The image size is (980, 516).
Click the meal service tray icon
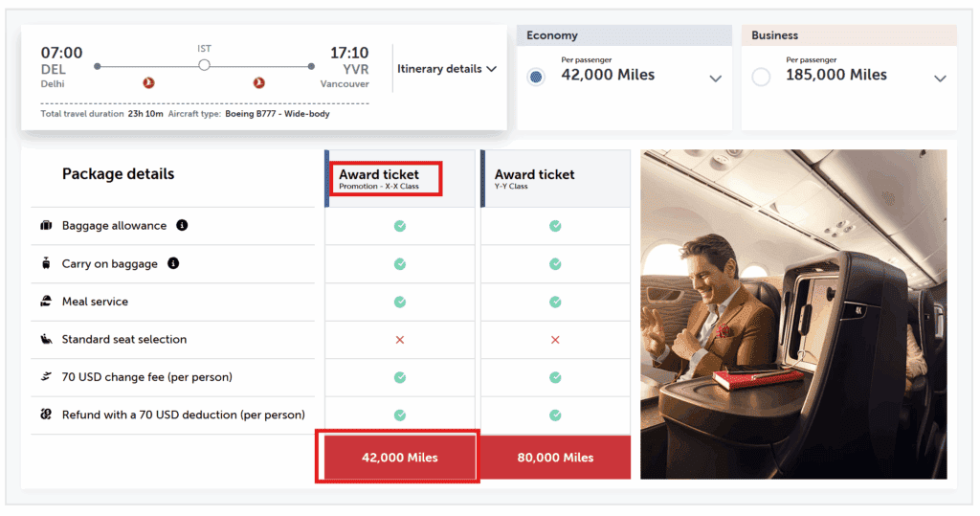[x=46, y=301]
